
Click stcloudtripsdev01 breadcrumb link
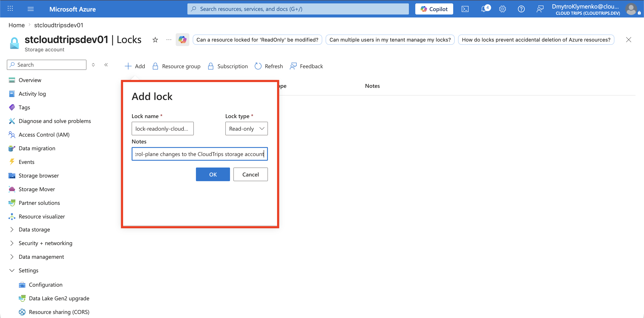59,25
